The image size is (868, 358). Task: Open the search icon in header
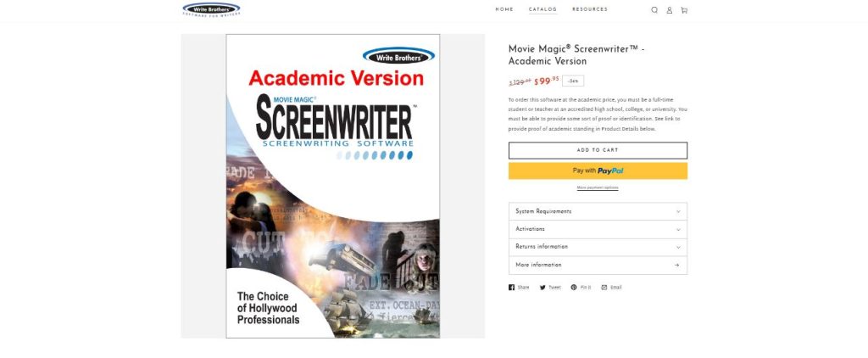tap(654, 10)
